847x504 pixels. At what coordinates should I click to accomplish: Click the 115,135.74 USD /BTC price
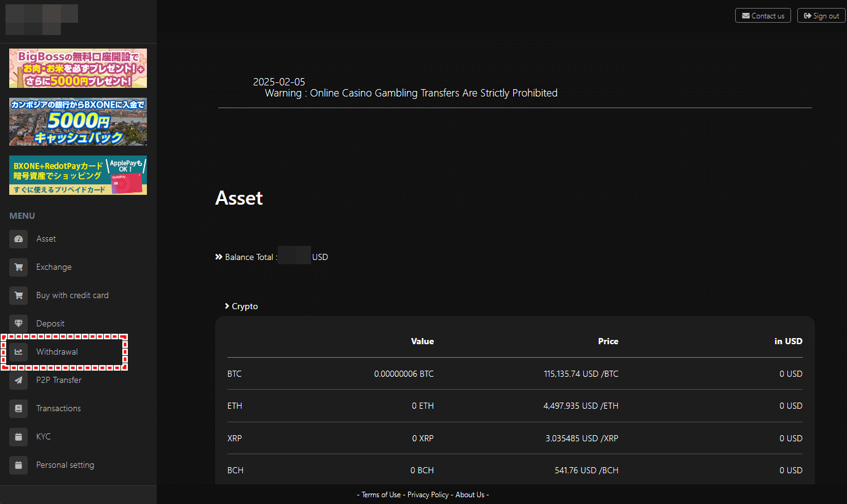click(581, 374)
